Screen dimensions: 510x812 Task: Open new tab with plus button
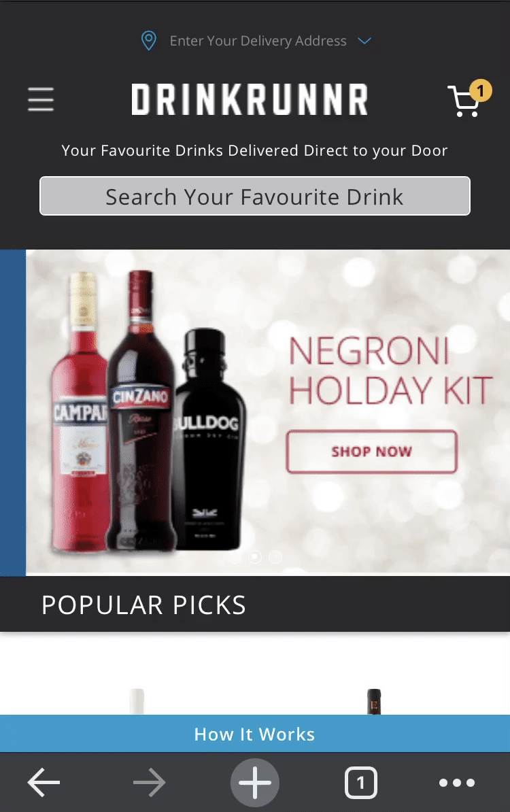(255, 782)
